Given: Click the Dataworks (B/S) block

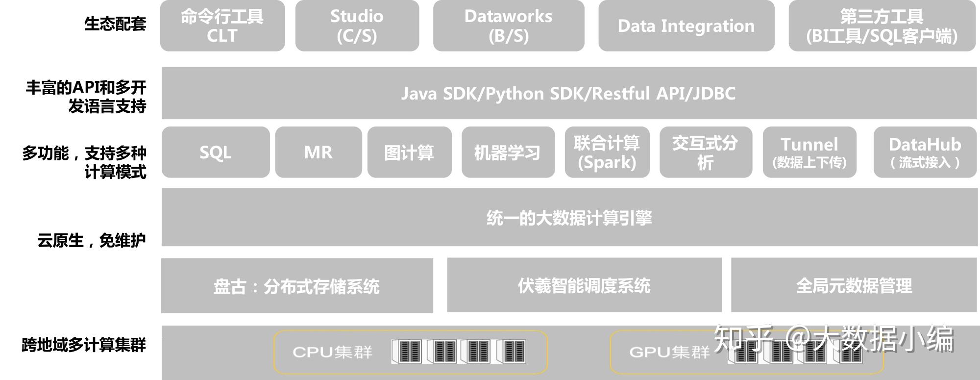Looking at the screenshot, I should click(x=509, y=25).
